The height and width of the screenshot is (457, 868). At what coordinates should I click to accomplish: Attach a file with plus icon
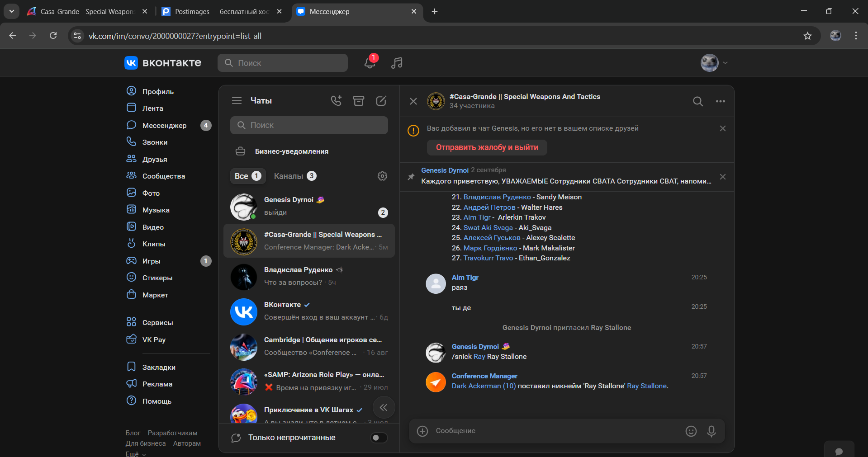click(422, 431)
